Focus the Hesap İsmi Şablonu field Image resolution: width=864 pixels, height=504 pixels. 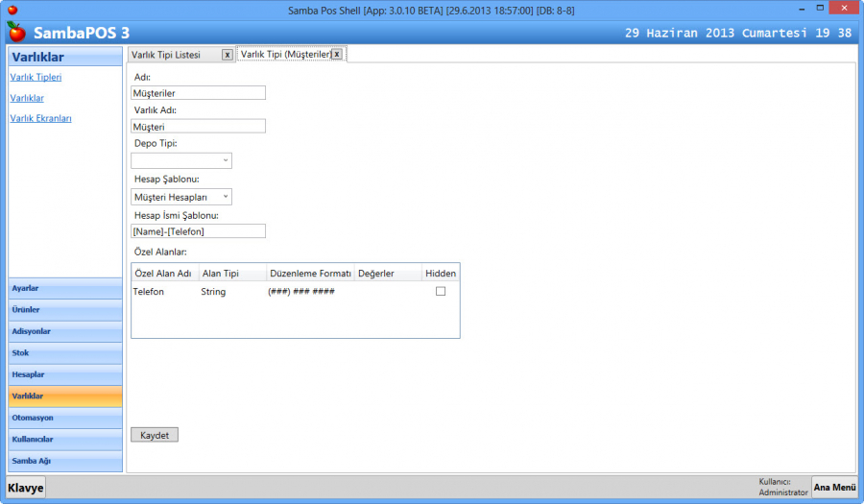tap(198, 231)
